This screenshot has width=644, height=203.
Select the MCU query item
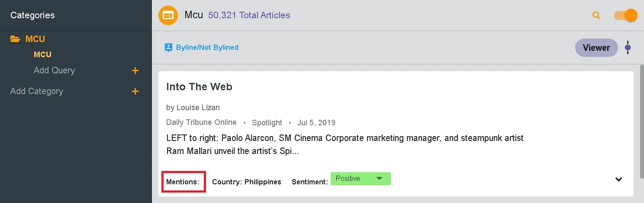click(42, 55)
